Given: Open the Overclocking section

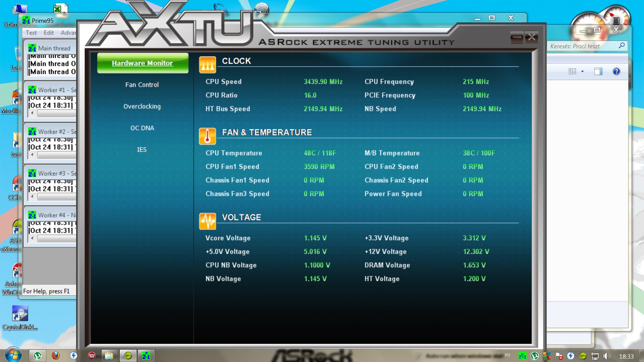Looking at the screenshot, I should point(142,106).
